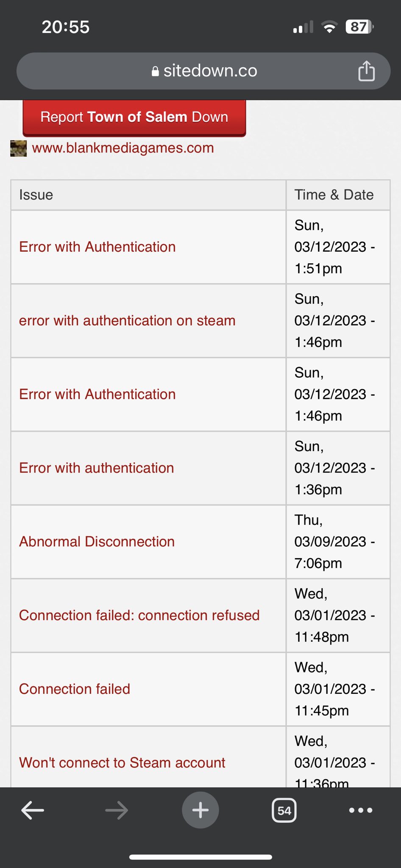Screen dimensions: 401x868
Task: Go back with the left arrow icon
Action: click(33, 810)
